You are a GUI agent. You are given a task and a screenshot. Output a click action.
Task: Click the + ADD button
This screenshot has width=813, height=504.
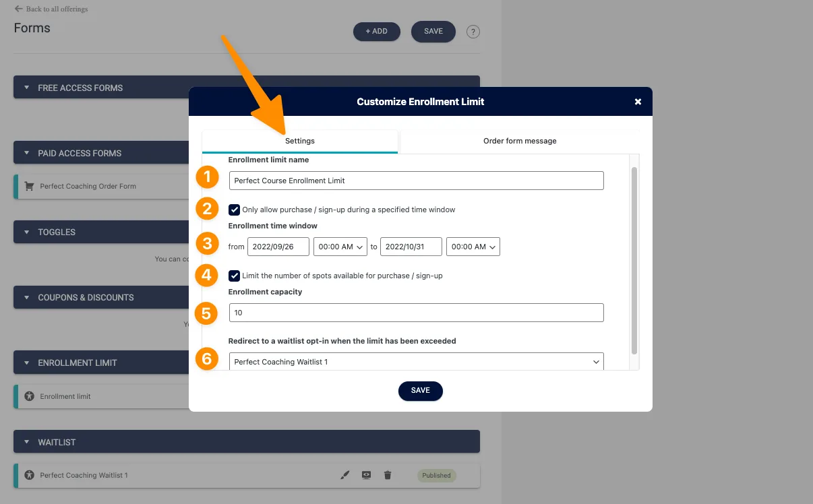(x=376, y=32)
